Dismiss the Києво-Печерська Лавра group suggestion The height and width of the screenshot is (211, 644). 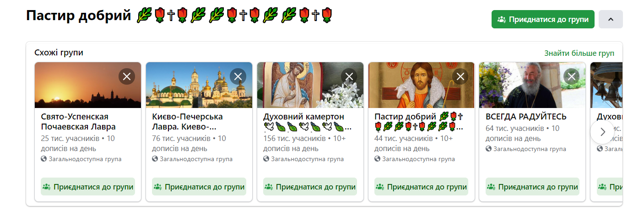click(x=238, y=76)
